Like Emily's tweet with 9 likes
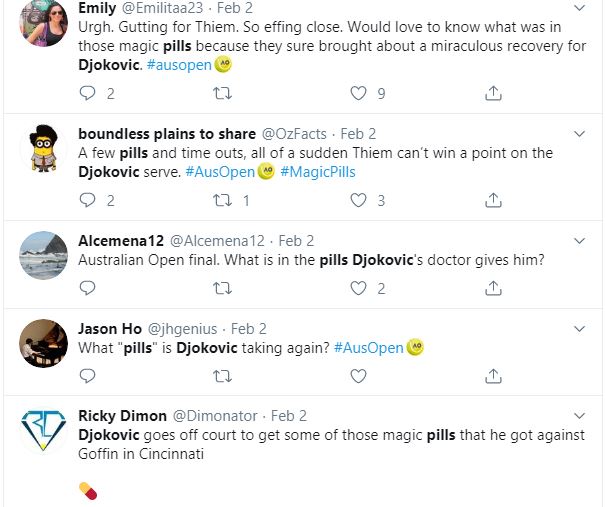Image resolution: width=605 pixels, height=507 pixels. pos(358,93)
